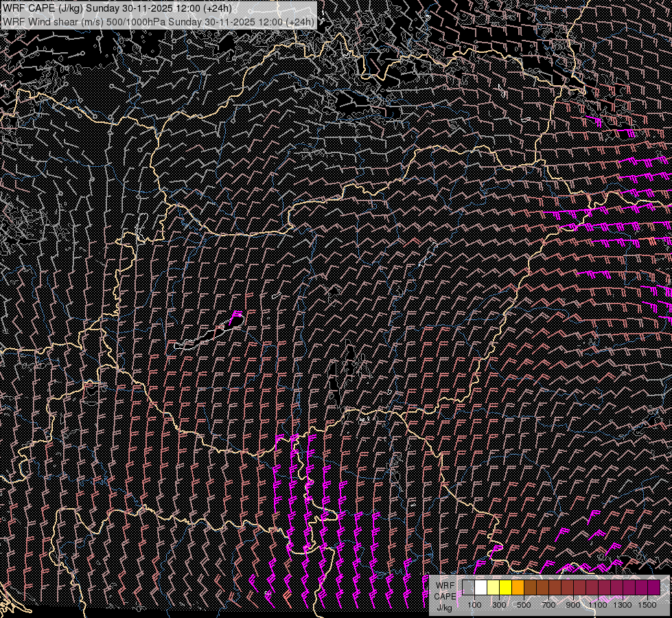The height and width of the screenshot is (618, 672).
Task: Click the 1500 label in the legend
Action: 647,605
